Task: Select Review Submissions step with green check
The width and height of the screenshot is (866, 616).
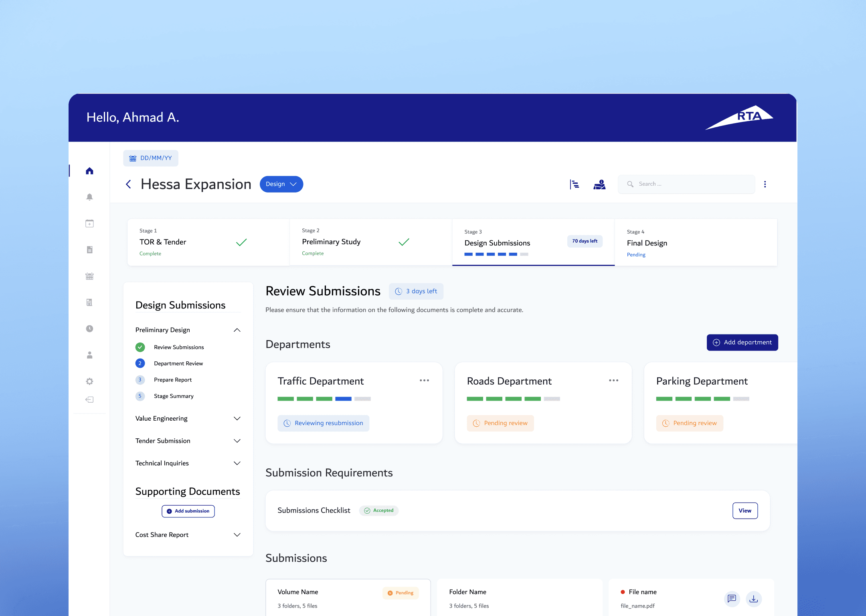Action: (179, 347)
